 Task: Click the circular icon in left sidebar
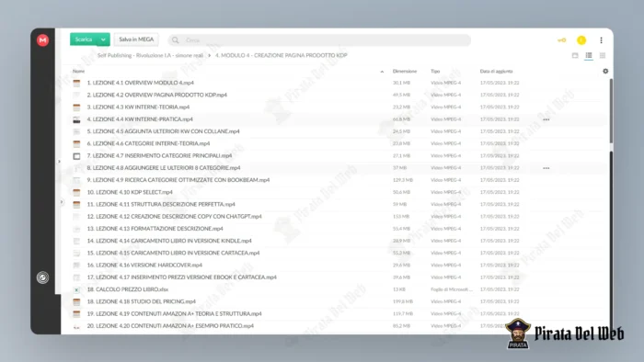pyautogui.click(x=42, y=277)
